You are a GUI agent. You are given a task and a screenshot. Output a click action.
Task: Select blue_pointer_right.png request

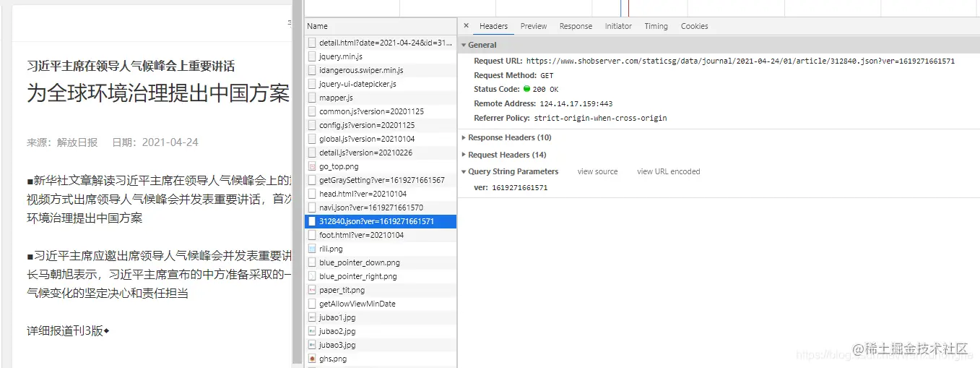click(x=381, y=276)
